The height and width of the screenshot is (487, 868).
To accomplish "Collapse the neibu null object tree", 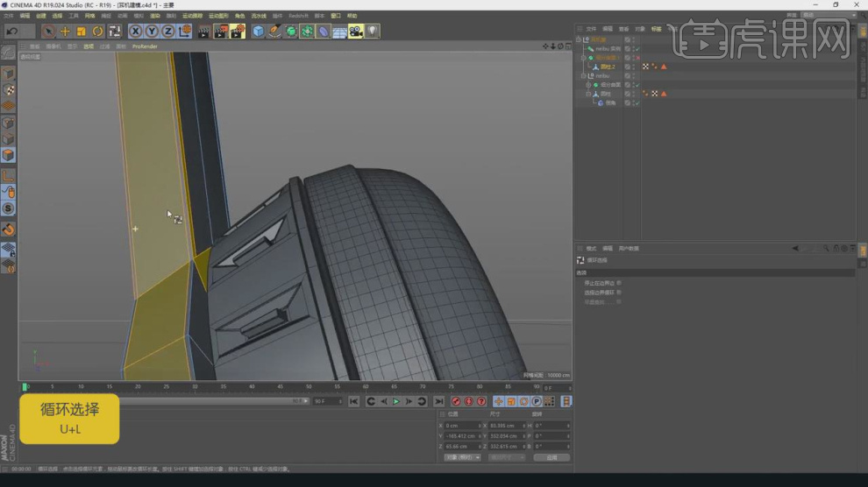I will pos(584,76).
